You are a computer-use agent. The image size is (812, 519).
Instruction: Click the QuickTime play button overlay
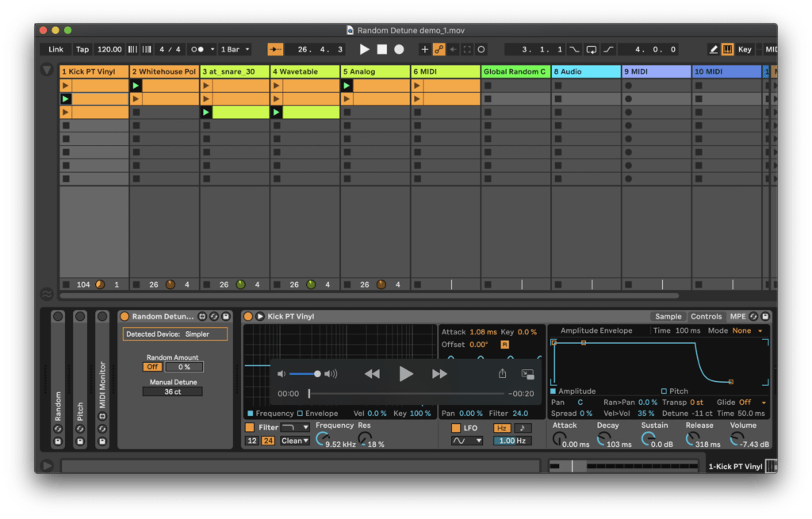click(x=405, y=373)
